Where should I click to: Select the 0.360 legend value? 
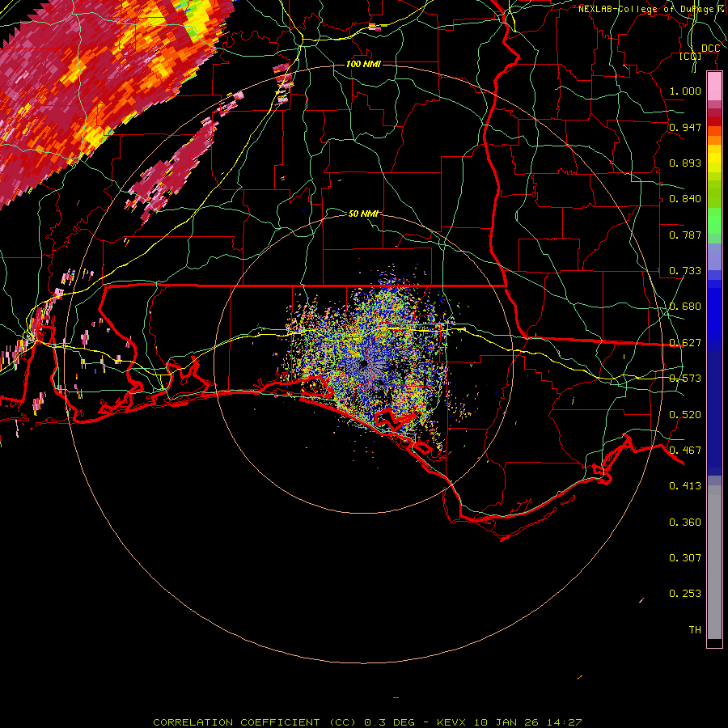[x=685, y=523]
